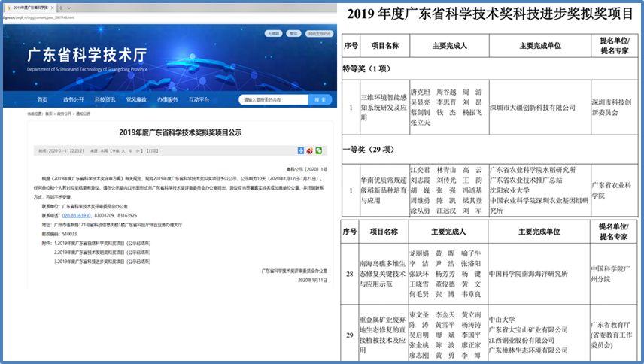Image resolution: width=644 pixels, height=364 pixels.
Task: Click the site search input field
Action: click(x=274, y=100)
